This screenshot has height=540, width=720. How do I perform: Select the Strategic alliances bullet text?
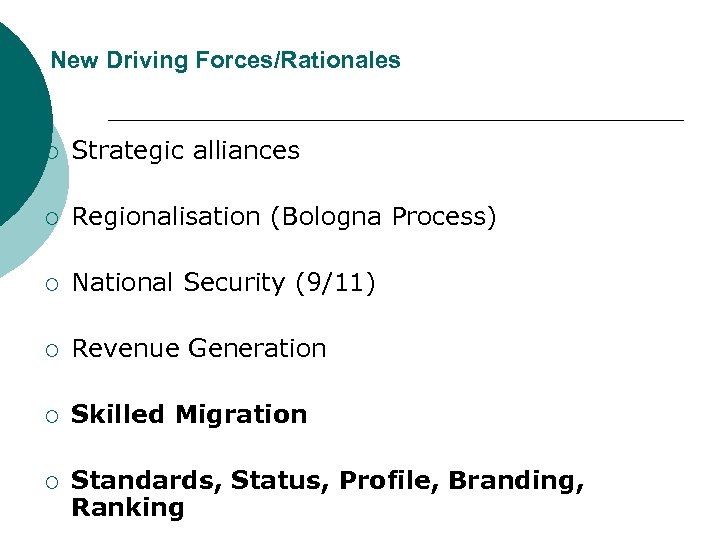tap(186, 151)
